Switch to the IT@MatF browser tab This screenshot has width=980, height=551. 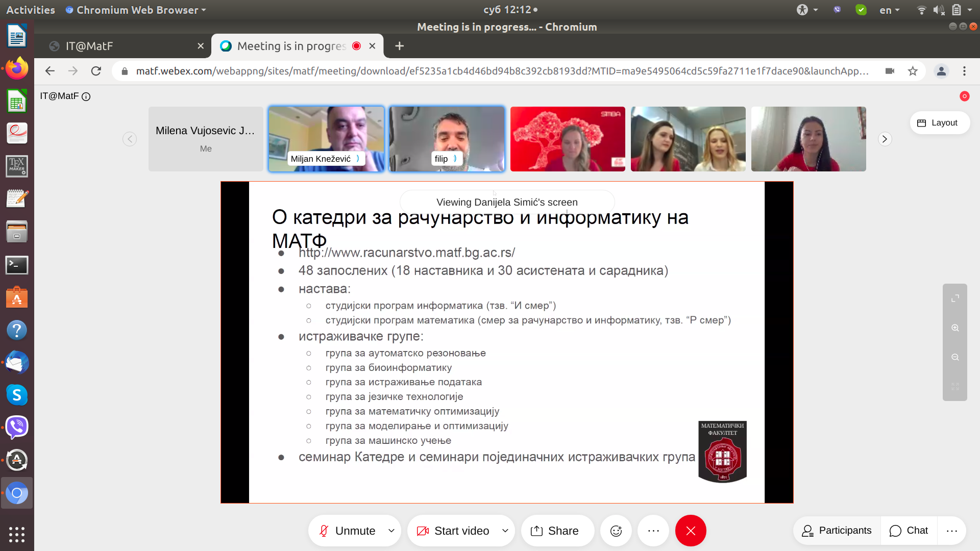(122, 46)
